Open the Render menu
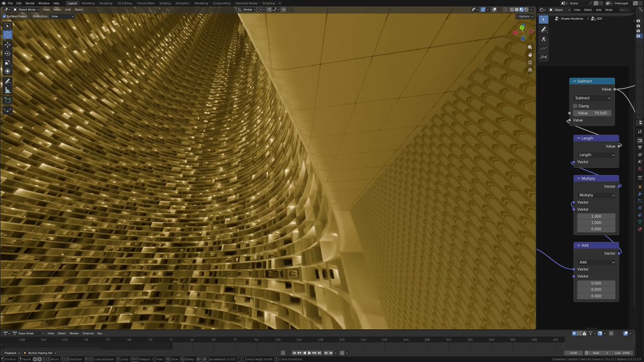 30,3
